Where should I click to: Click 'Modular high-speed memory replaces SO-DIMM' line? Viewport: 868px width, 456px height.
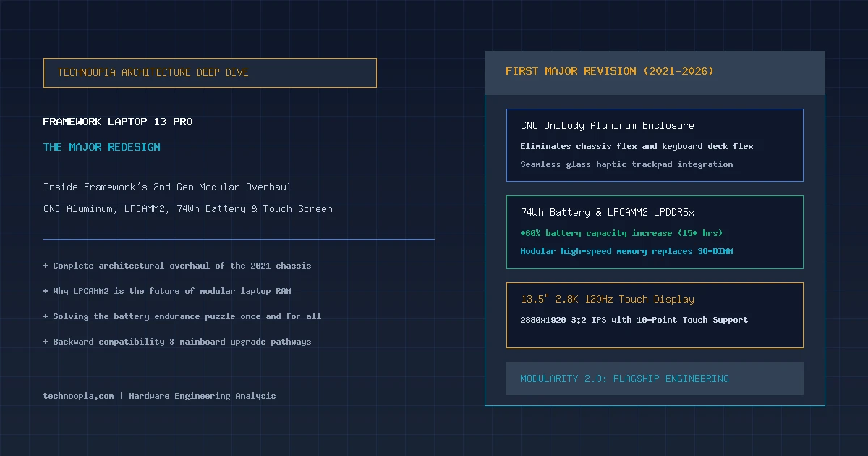point(626,251)
